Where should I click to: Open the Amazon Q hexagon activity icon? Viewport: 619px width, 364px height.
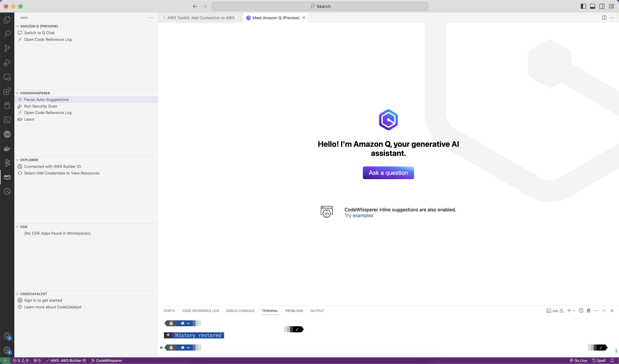point(7,191)
